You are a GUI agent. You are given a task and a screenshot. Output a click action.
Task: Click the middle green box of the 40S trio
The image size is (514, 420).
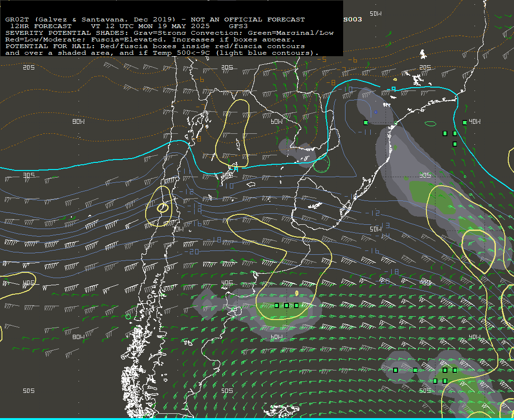(x=287, y=305)
